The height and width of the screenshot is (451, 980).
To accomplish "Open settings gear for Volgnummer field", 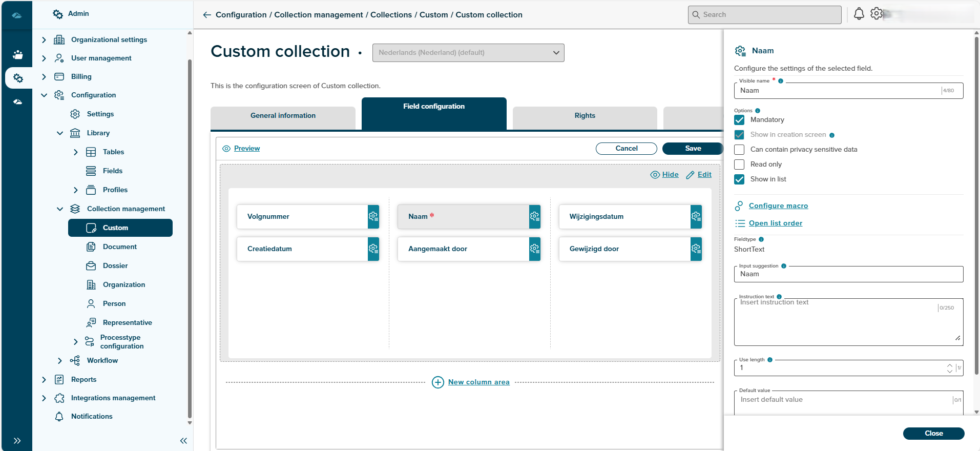I will (x=373, y=217).
